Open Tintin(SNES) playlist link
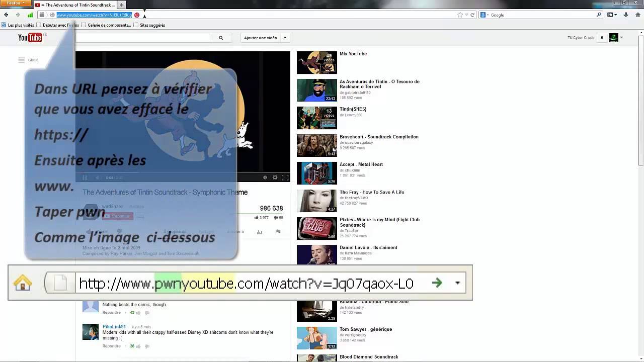644x362 pixels. 353,109
